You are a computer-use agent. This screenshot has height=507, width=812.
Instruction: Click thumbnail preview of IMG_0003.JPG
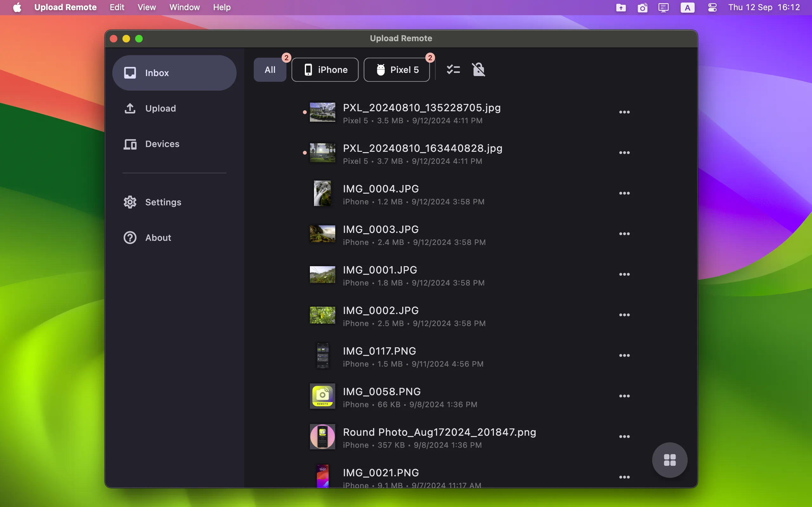tap(322, 234)
